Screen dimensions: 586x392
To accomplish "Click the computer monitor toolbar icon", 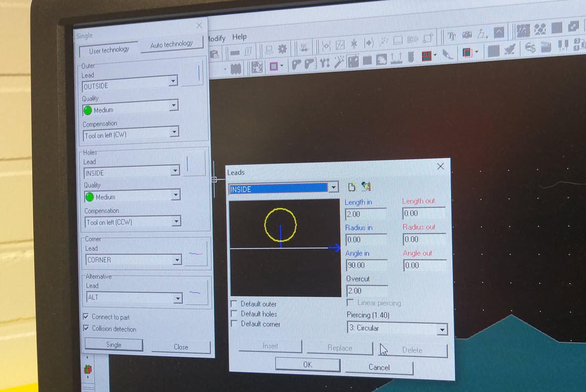I will (x=269, y=49).
